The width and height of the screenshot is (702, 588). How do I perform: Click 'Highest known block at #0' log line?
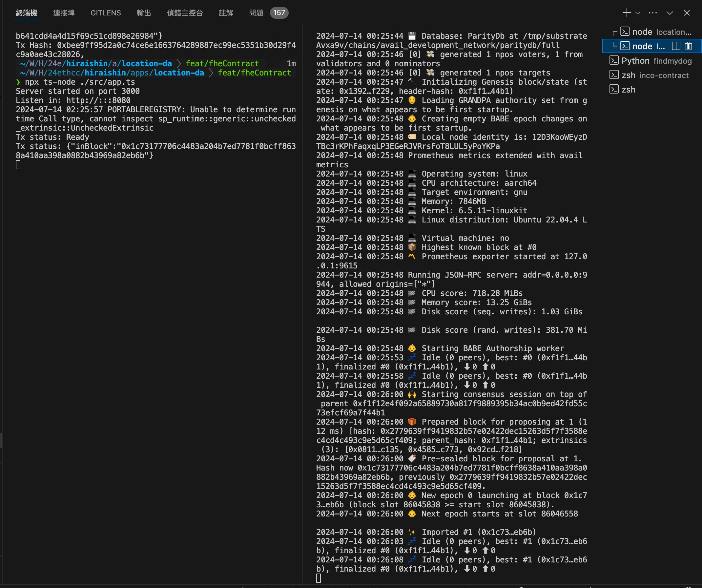[426, 247]
